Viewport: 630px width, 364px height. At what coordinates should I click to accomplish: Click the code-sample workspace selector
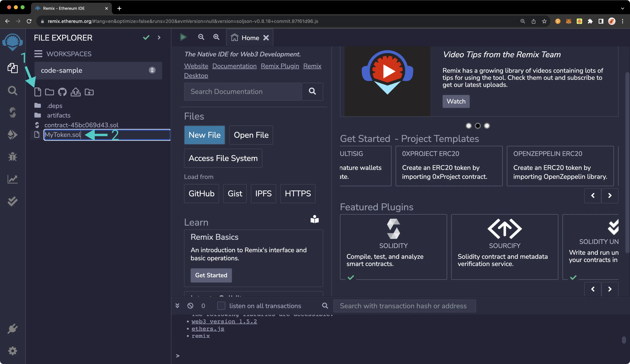pos(98,70)
